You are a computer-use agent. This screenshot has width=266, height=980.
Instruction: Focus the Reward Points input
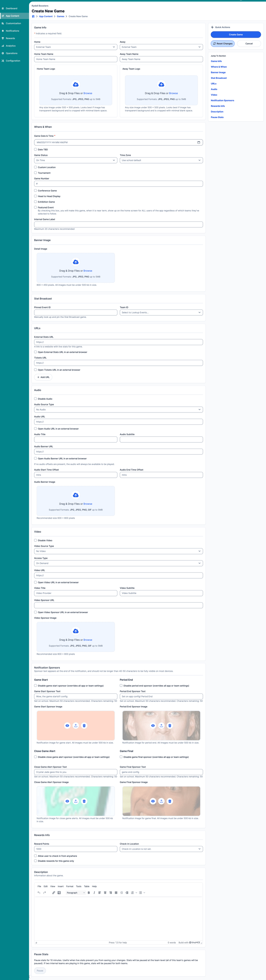pos(75,849)
